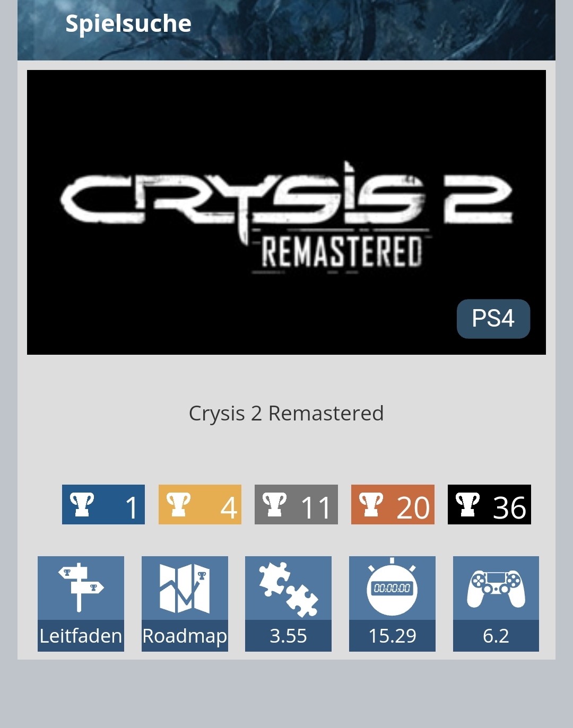Click the silver trophy icon
This screenshot has height=728, width=573.
275,504
